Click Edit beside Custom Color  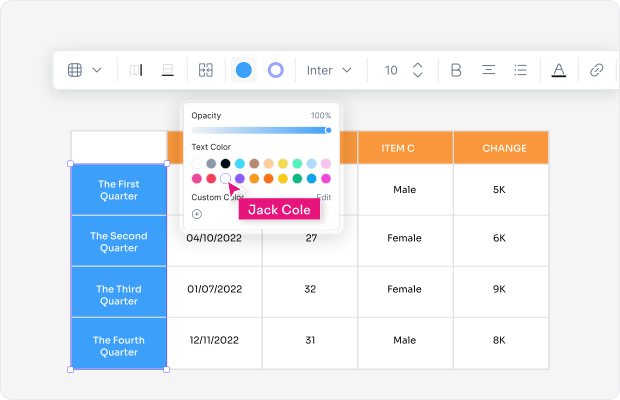[324, 197]
